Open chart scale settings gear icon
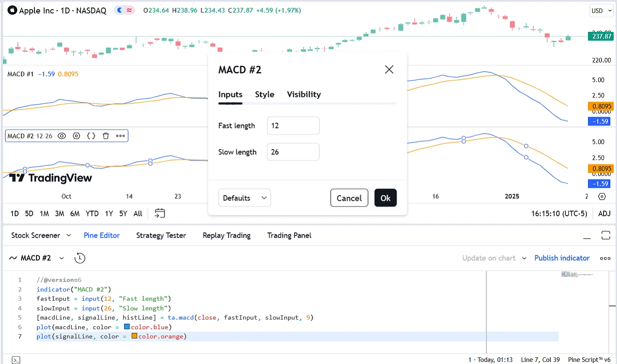This screenshot has height=364, width=617. (x=602, y=196)
